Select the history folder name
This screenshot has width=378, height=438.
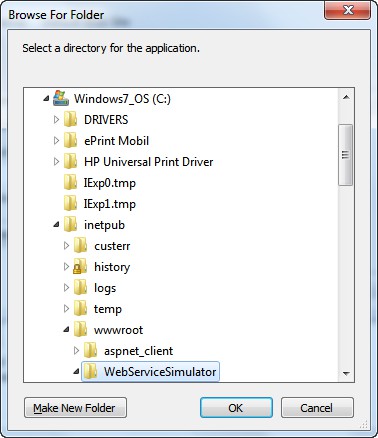pyautogui.click(x=112, y=267)
